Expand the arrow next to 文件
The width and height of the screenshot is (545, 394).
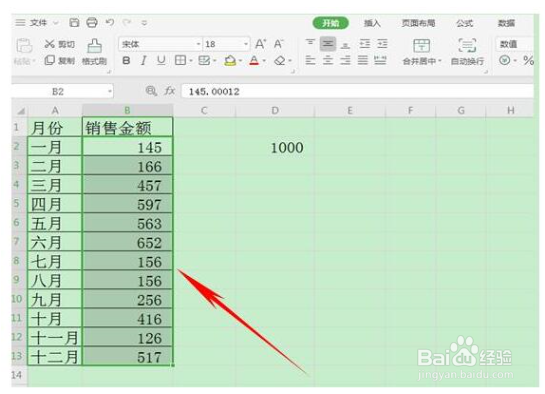56,23
